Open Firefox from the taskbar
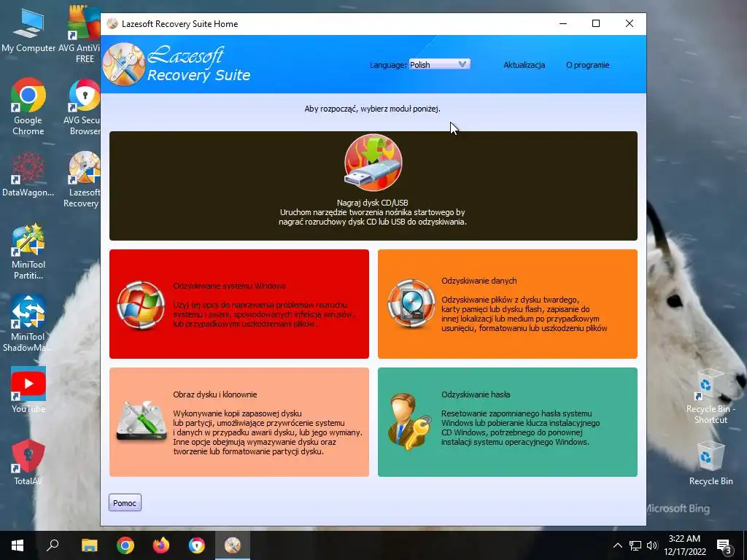The image size is (747, 560). pyautogui.click(x=161, y=545)
